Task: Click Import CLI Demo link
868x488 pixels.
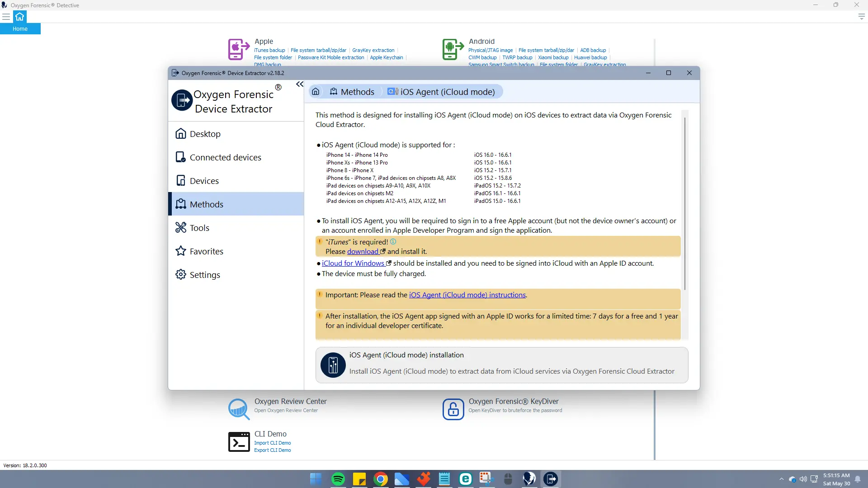Action: [272, 443]
